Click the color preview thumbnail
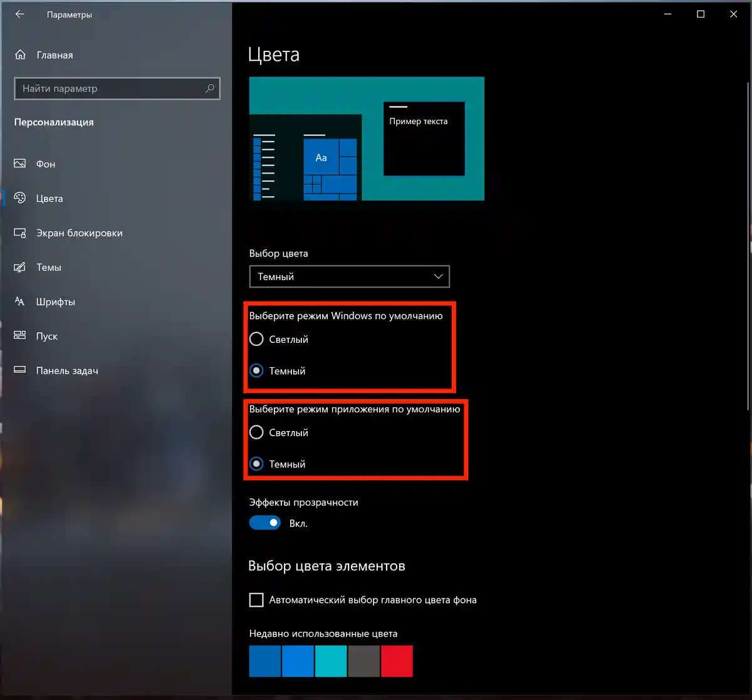Image resolution: width=752 pixels, height=700 pixels. tap(367, 138)
